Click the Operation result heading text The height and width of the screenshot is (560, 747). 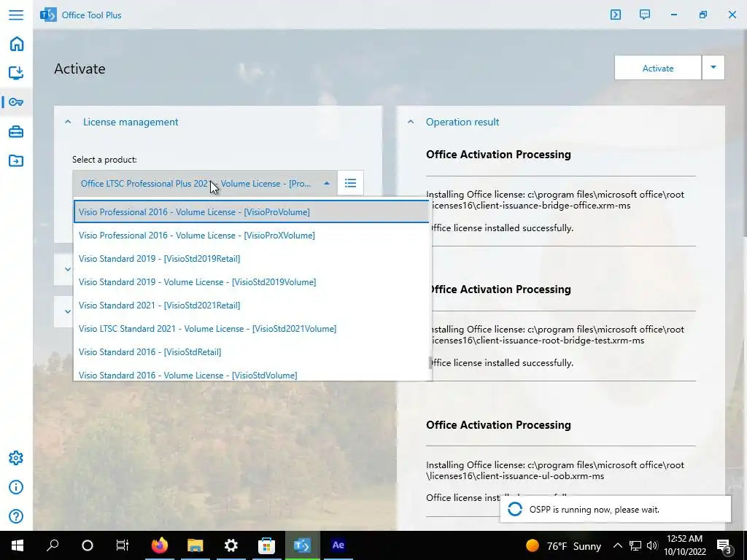[462, 122]
